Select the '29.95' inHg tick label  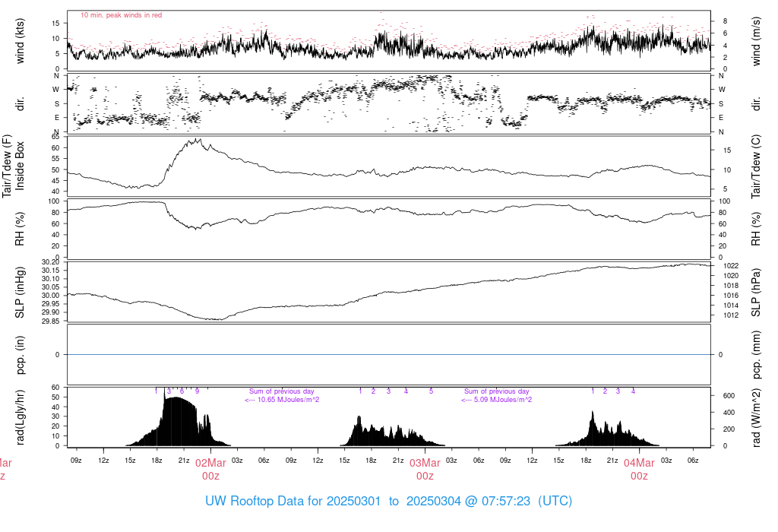tap(51, 304)
